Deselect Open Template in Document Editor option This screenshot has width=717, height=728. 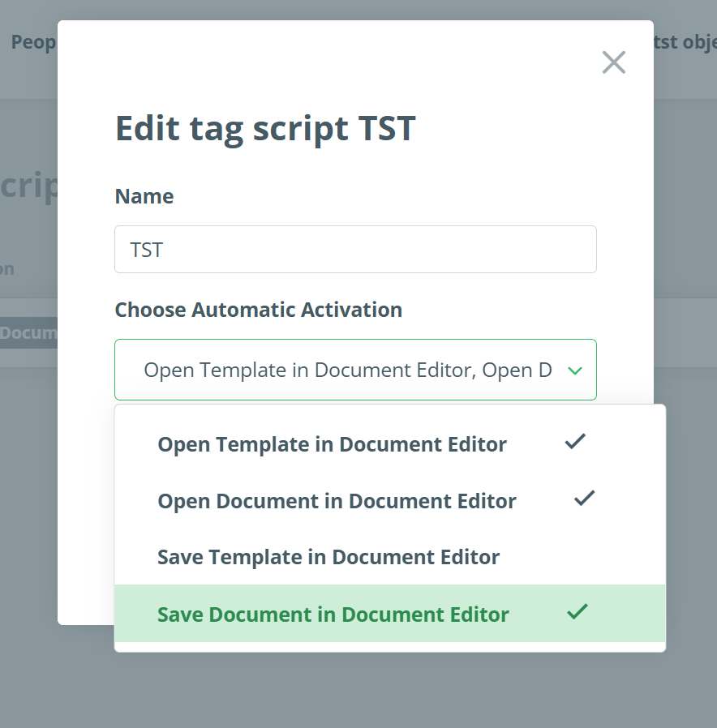[x=332, y=444]
